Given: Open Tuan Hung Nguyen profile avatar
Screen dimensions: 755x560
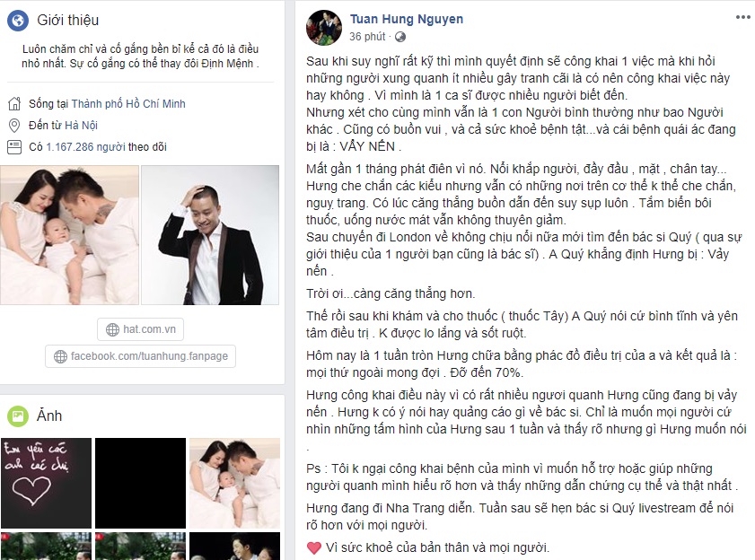Looking at the screenshot, I should 324,28.
